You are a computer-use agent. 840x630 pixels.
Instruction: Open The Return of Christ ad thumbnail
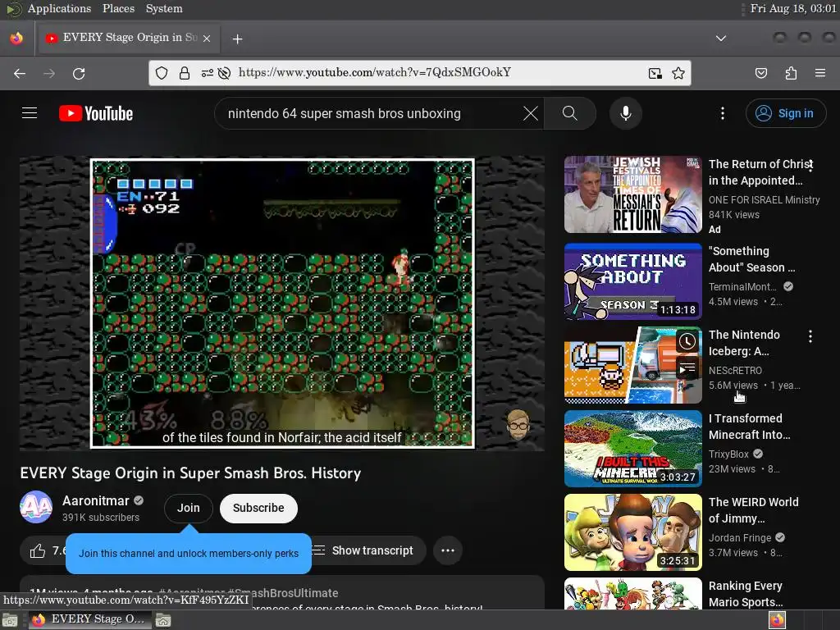(632, 194)
